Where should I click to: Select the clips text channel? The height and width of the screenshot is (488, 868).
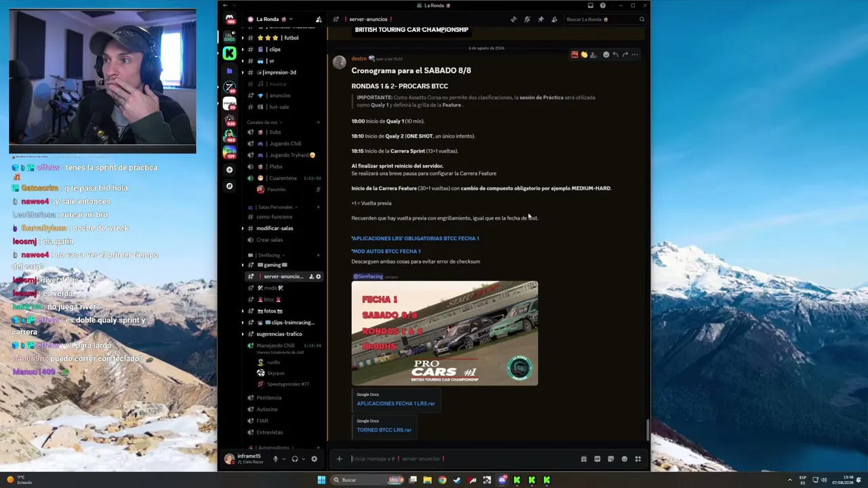[283, 49]
